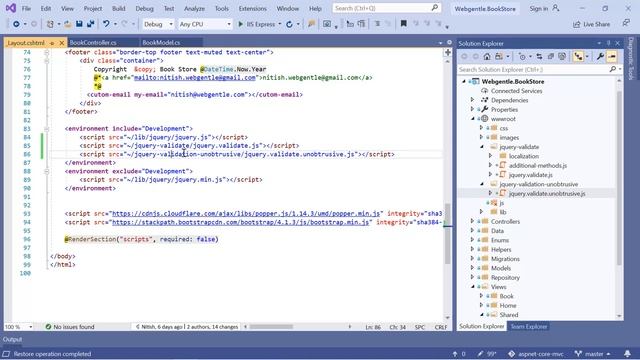Viewport: 640px width, 360px height.
Task: Click the Sign in link
Action: pyautogui.click(x=539, y=8)
